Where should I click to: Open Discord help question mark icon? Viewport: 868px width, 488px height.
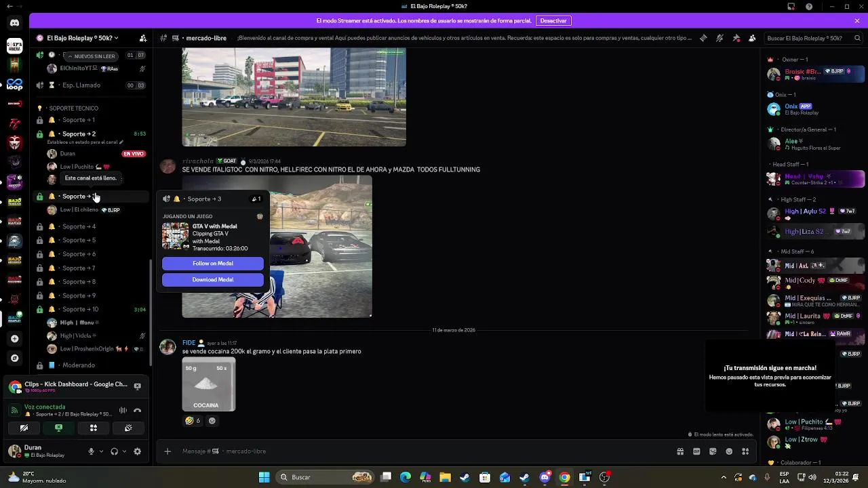[x=809, y=7]
